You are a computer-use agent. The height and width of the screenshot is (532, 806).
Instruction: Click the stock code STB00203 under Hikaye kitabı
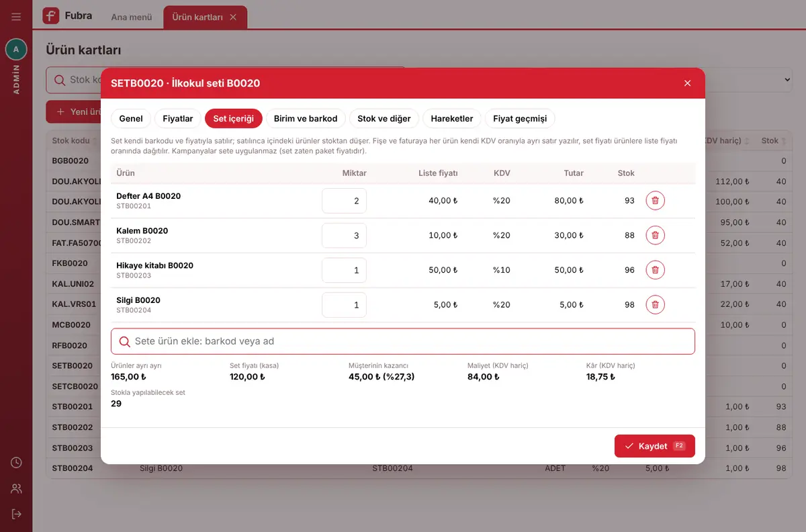134,275
